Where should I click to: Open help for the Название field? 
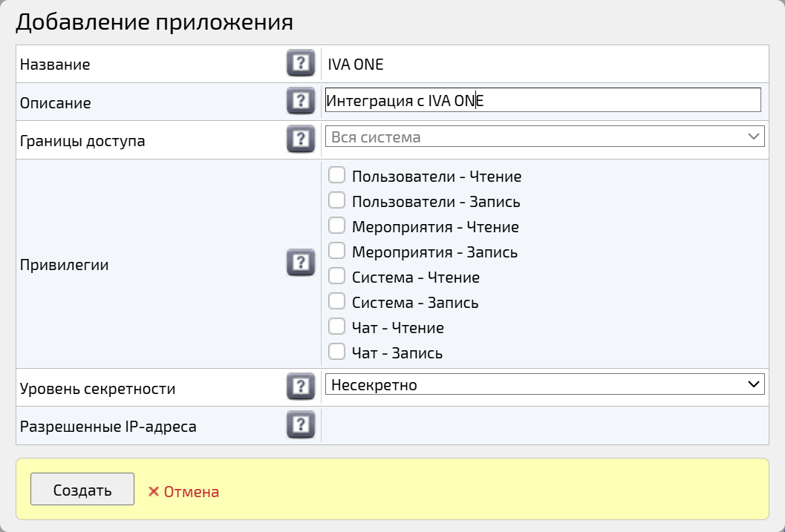pos(300,64)
